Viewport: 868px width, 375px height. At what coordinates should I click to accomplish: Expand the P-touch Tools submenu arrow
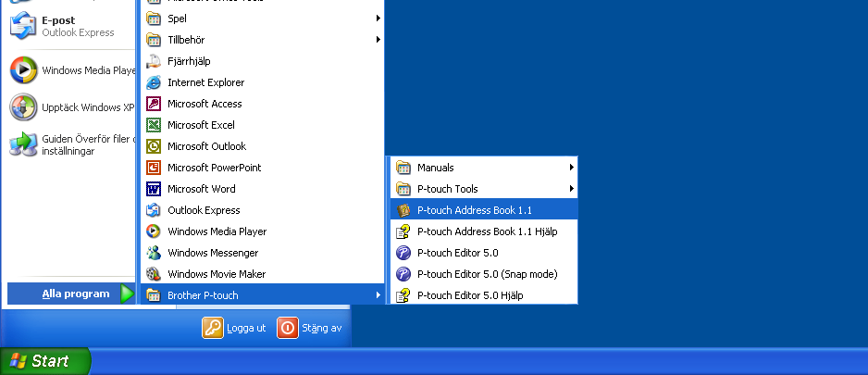tap(571, 189)
